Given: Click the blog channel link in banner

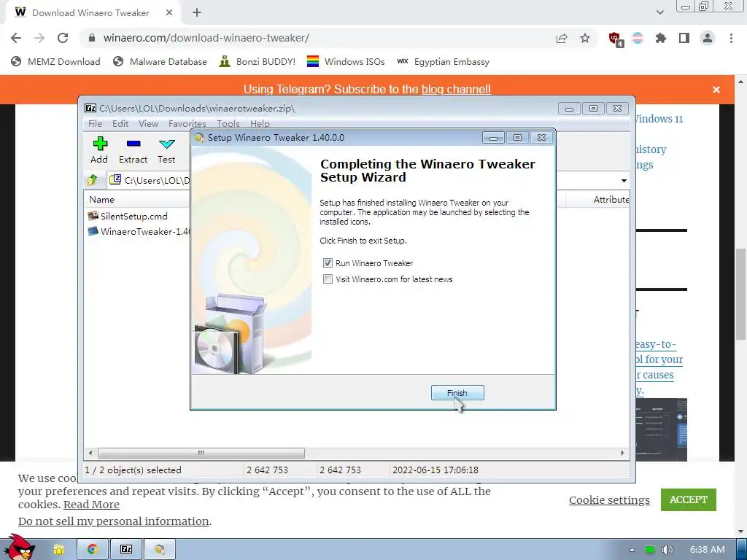Looking at the screenshot, I should click(x=456, y=89).
